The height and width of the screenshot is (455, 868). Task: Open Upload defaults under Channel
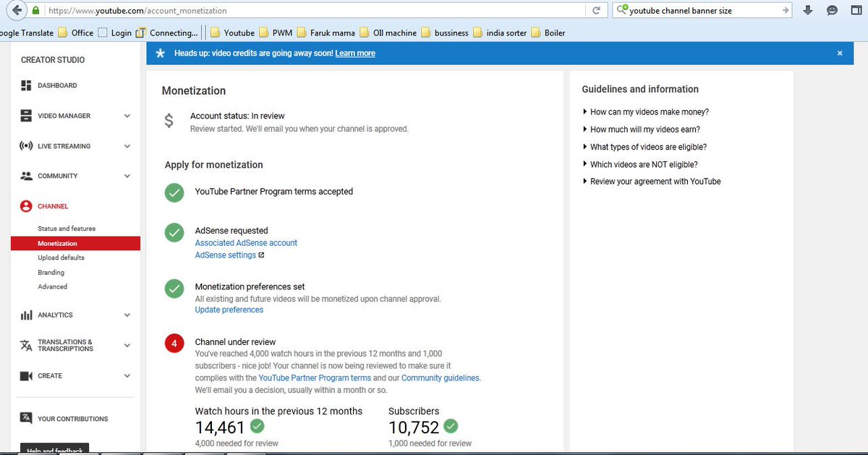click(61, 258)
